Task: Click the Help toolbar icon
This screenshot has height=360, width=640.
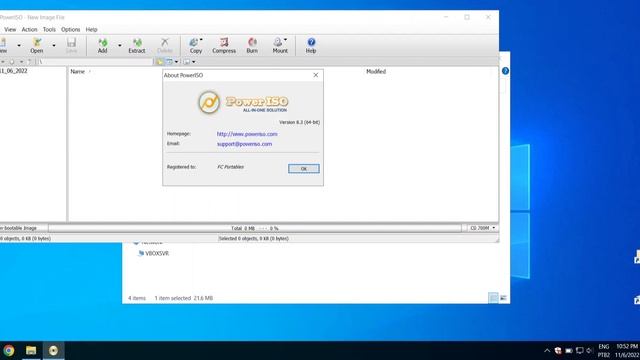Action: [x=311, y=45]
